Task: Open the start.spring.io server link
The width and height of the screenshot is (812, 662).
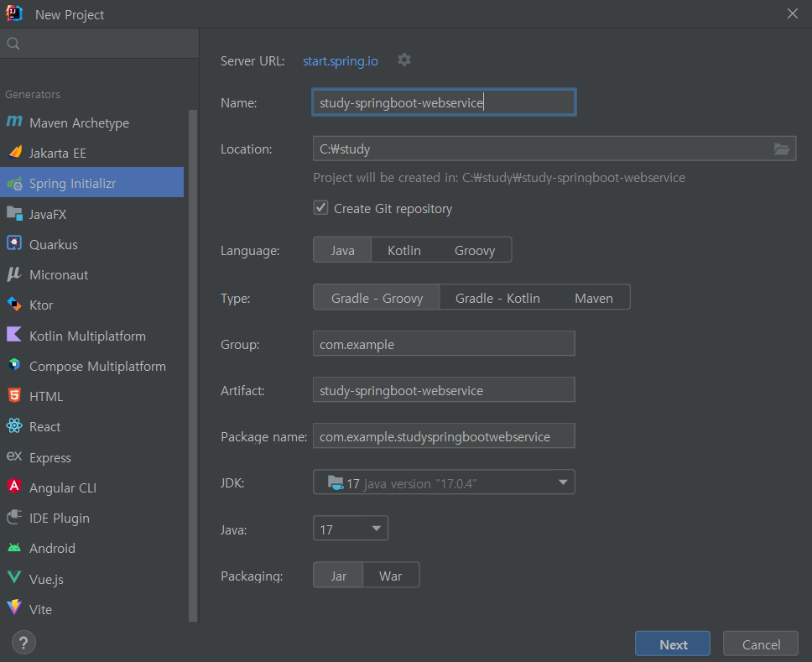Action: pos(341,61)
